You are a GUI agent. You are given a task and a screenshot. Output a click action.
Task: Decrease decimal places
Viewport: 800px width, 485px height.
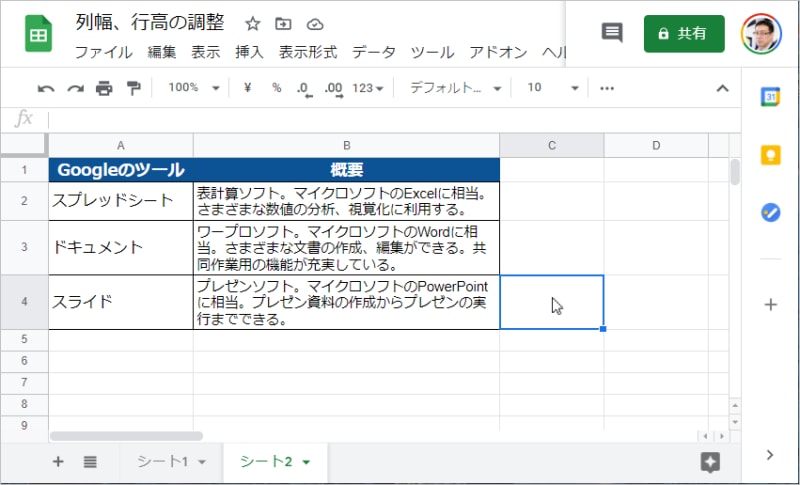[304, 89]
